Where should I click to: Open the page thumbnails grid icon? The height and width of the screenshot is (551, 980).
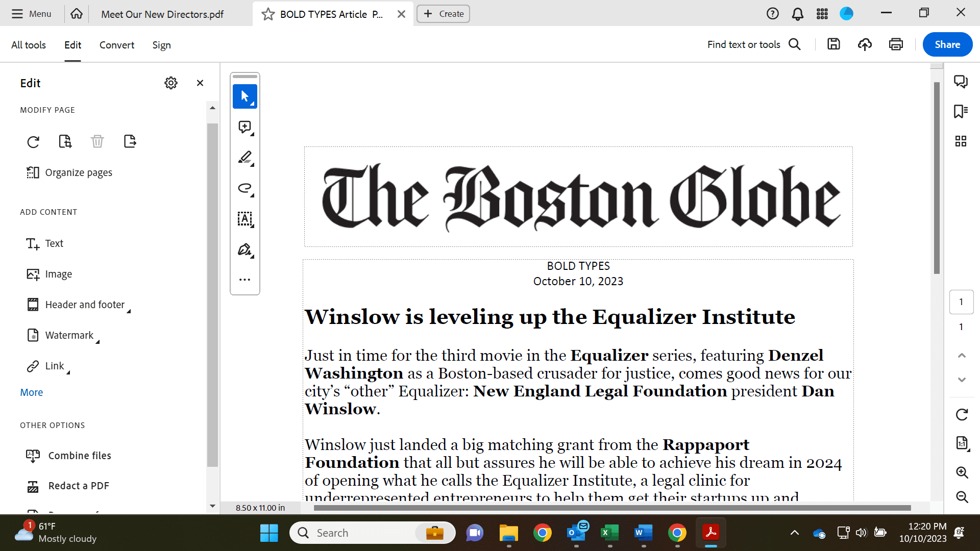coord(961,141)
